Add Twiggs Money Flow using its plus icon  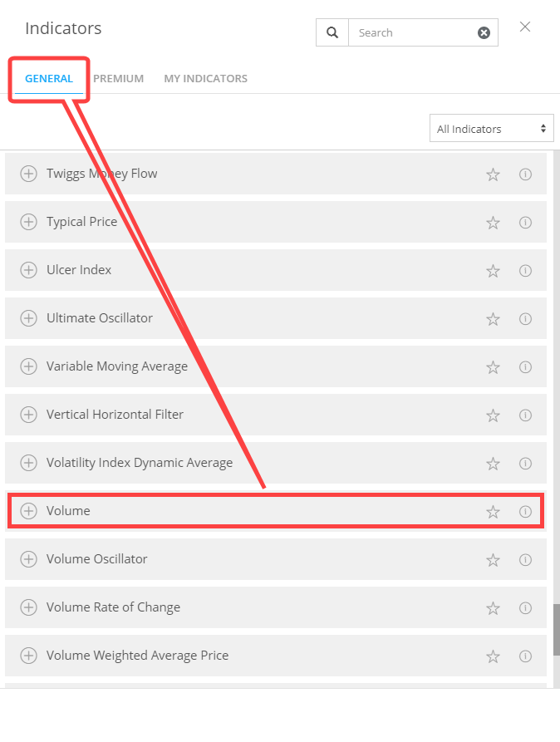point(29,174)
